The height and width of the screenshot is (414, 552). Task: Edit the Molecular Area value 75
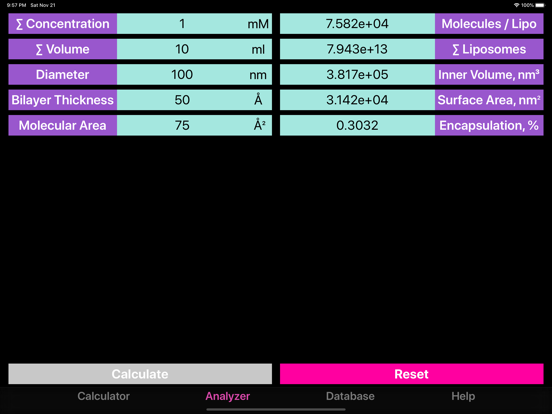click(x=182, y=125)
